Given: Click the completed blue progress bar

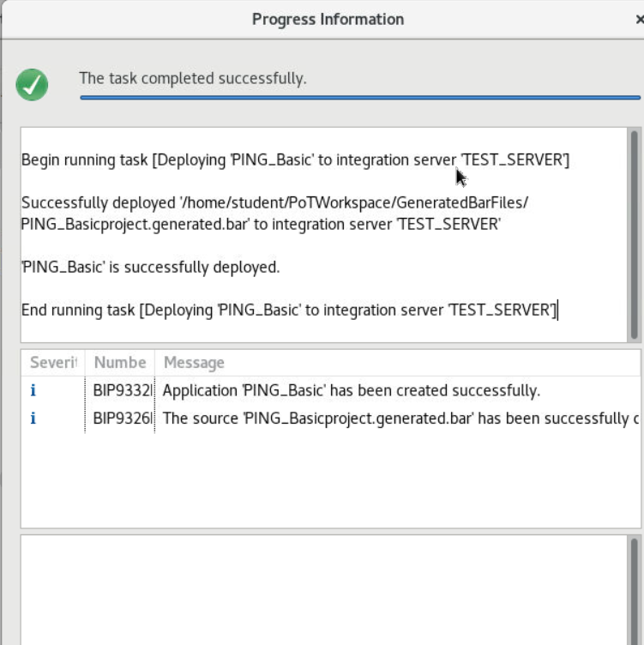Looking at the screenshot, I should pos(360,98).
